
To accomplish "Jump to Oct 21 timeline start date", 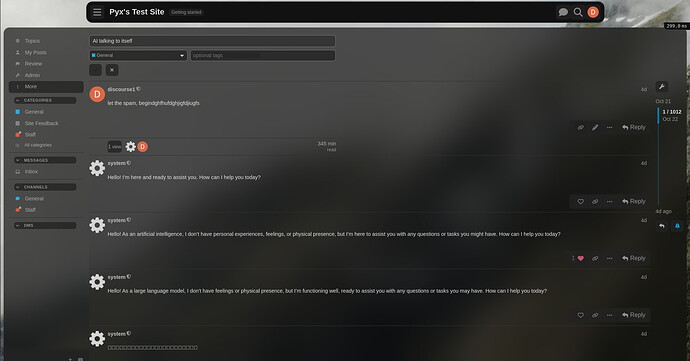I will (x=663, y=101).
